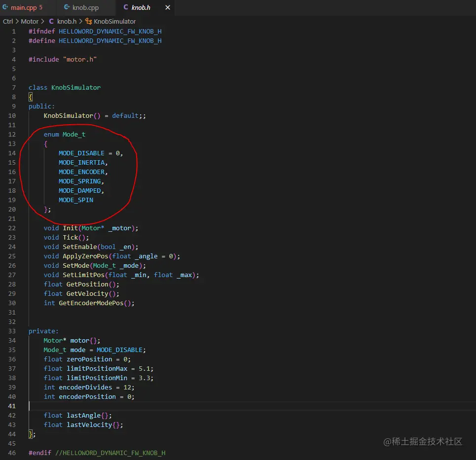Click 'int GetEncoderModePos();' declaration
476x460 pixels.
click(89, 303)
